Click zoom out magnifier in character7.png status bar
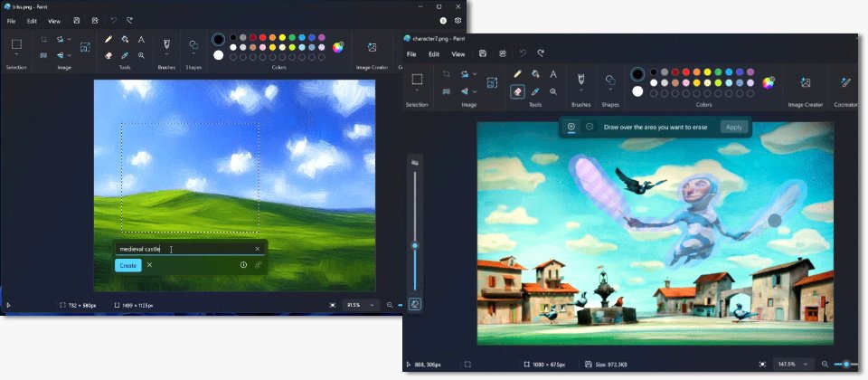The height and width of the screenshot is (380, 868). coord(825,365)
